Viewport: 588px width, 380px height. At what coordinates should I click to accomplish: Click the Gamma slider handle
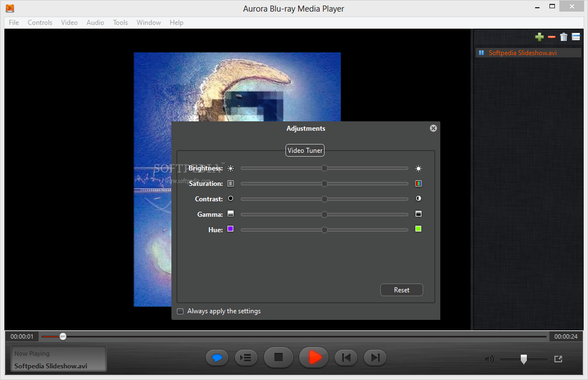[325, 215]
